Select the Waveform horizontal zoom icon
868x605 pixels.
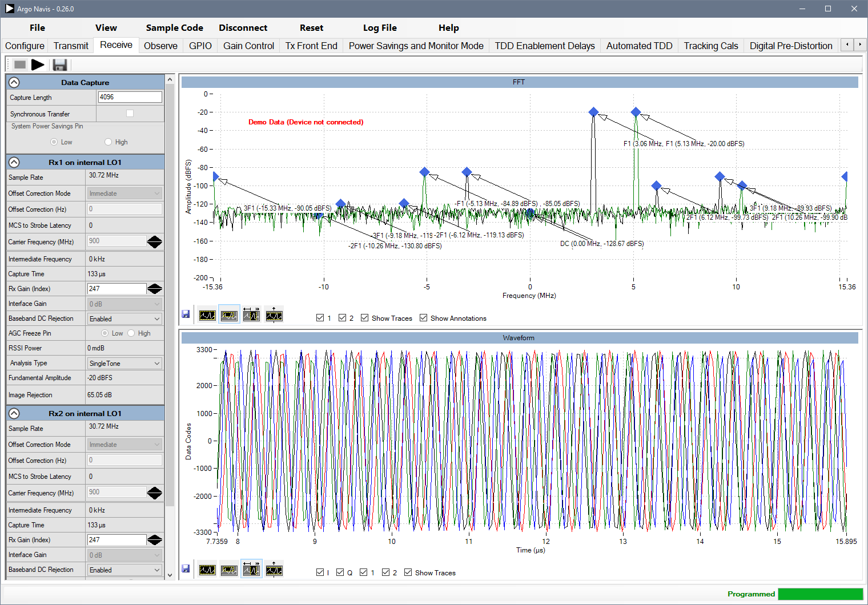[251, 570]
